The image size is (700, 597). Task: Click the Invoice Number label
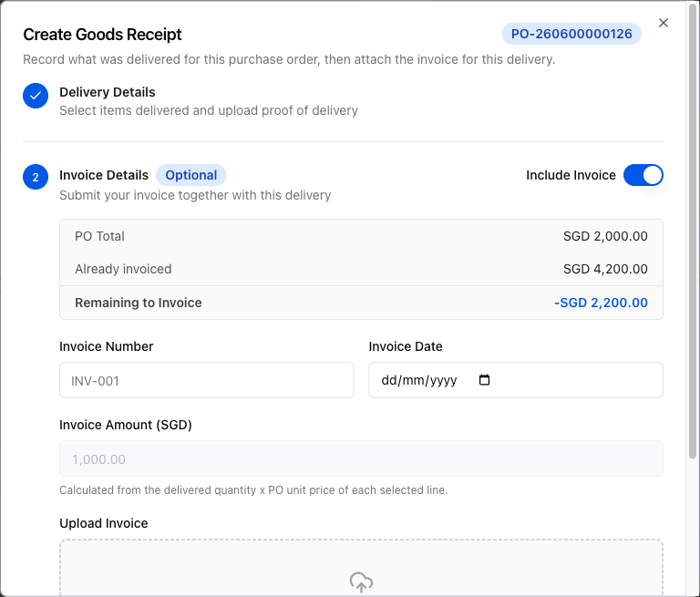coord(107,346)
